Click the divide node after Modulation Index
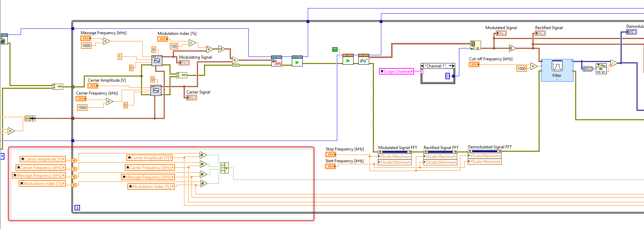This screenshot has height=229, width=644. click(192, 43)
